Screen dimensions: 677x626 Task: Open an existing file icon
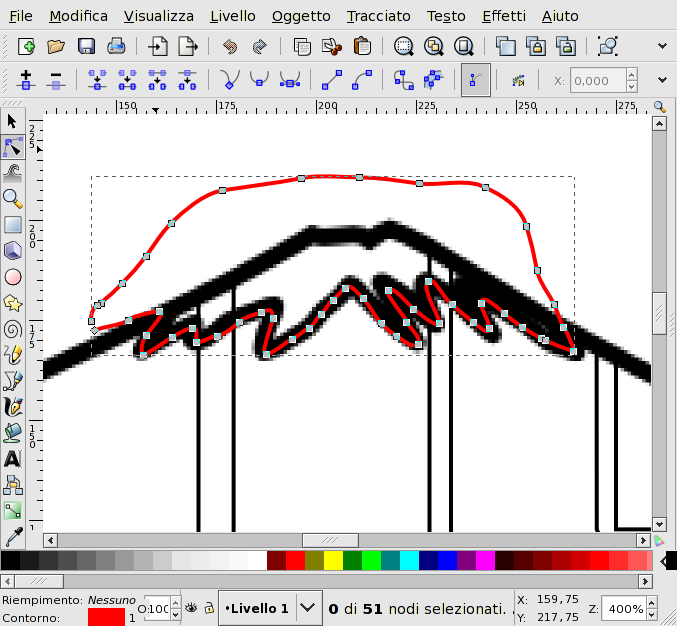click(56, 46)
